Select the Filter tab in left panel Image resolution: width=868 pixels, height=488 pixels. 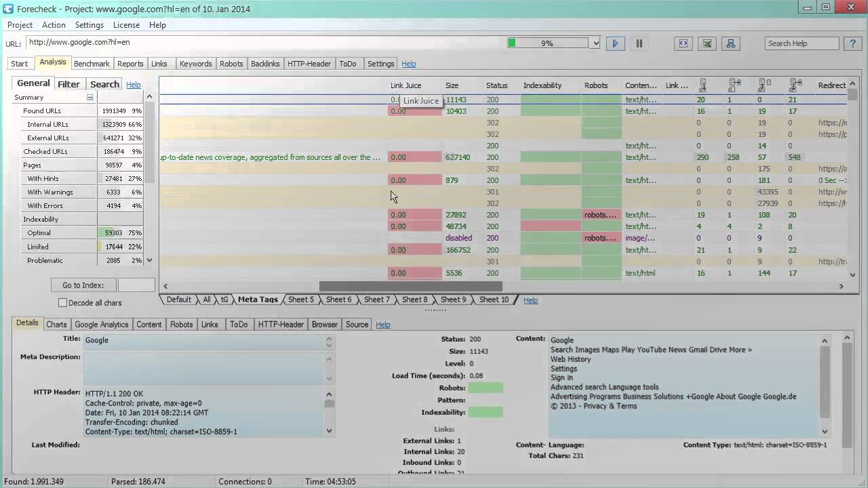[x=68, y=84]
